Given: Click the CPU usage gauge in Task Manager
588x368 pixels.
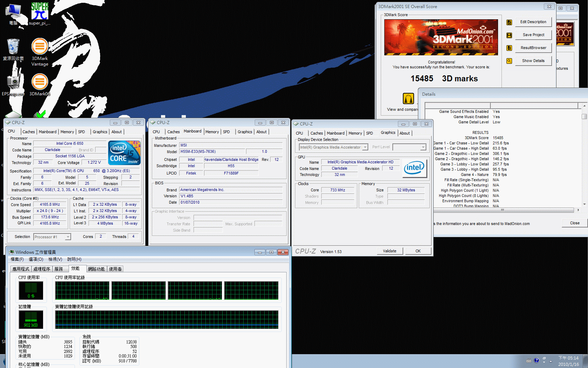Looking at the screenshot, I should (31, 290).
